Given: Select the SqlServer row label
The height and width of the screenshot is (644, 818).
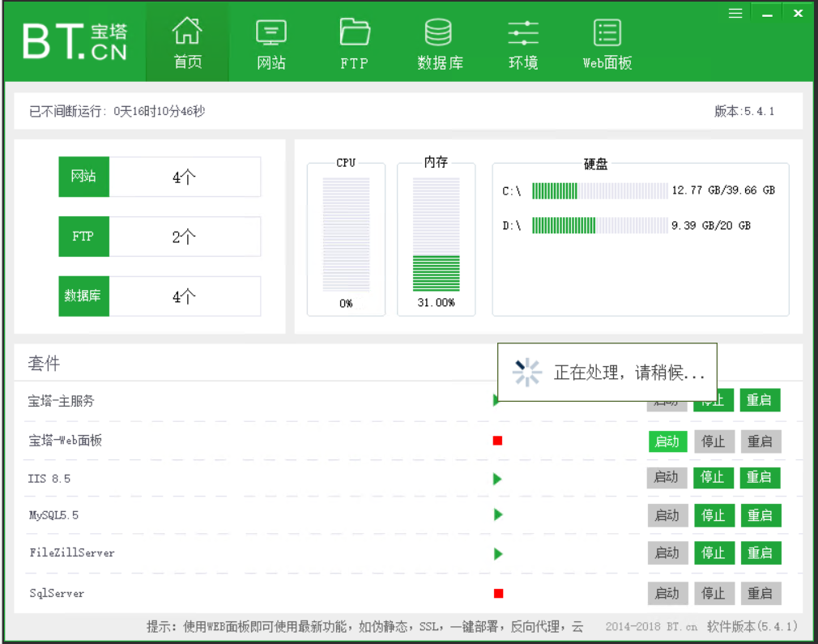Looking at the screenshot, I should (x=57, y=594).
